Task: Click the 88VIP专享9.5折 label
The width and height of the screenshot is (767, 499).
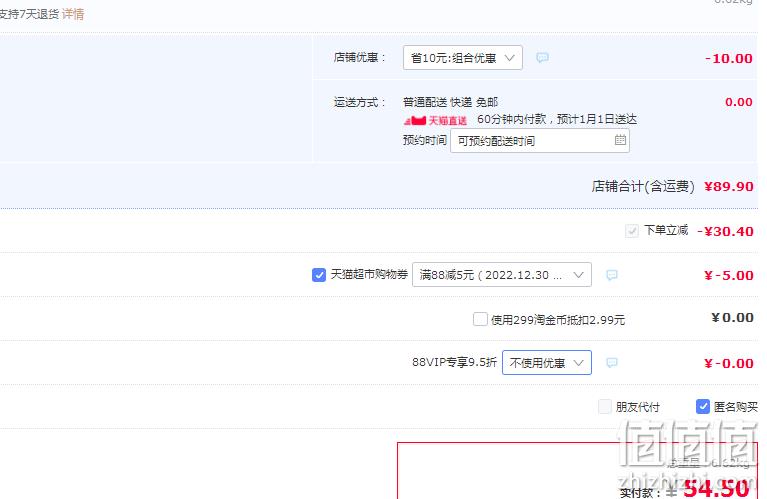Action: 454,362
